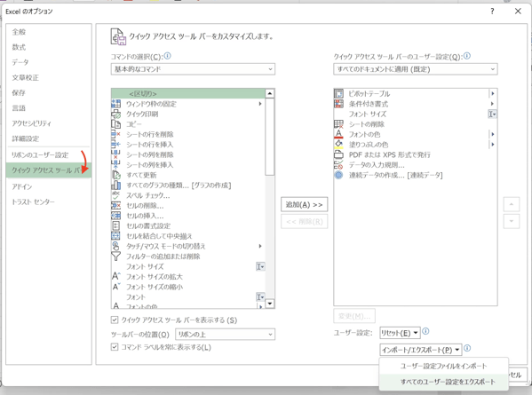The height and width of the screenshot is (395, 532).
Task: Toggle コマンド ラベルを常に表示する checkbox
Action: (x=115, y=347)
